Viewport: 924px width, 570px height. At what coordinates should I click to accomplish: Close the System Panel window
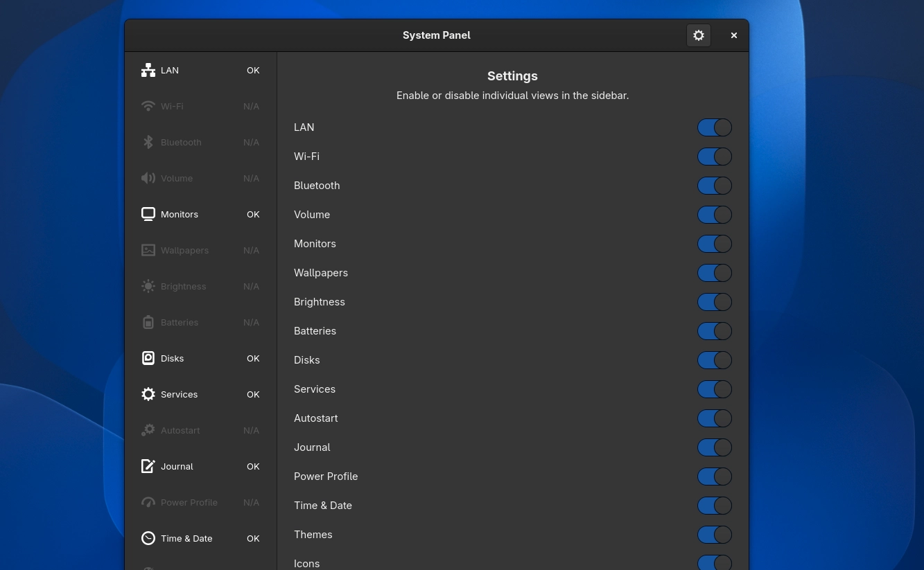pyautogui.click(x=734, y=35)
